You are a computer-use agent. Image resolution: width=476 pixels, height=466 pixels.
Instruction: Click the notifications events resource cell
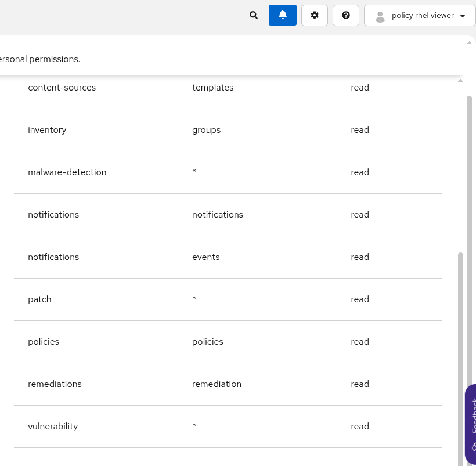206,257
